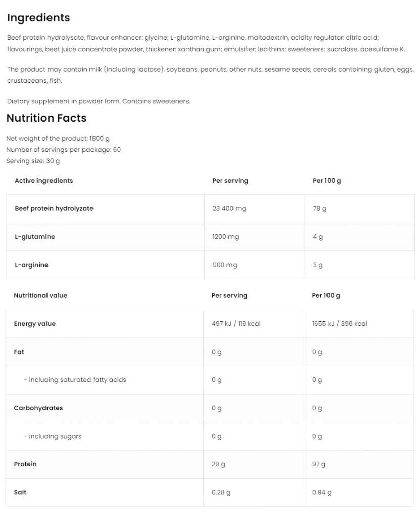Click the Net weight of the product line
420x518 pixels.
[x=58, y=139]
